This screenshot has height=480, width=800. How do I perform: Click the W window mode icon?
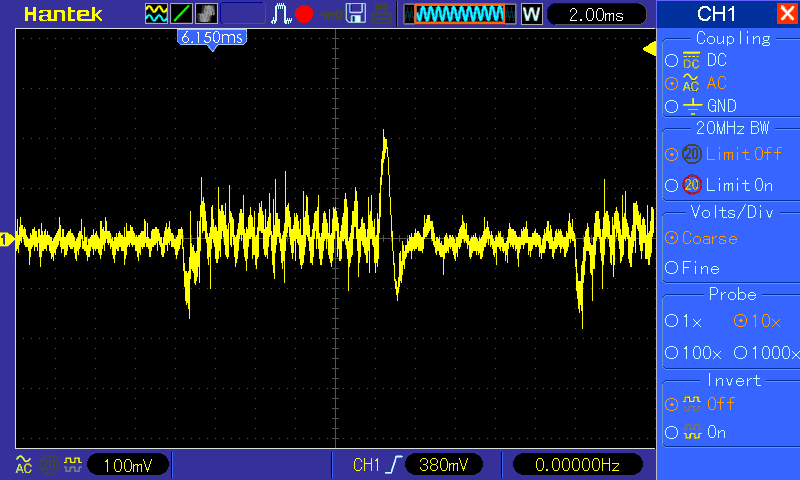point(531,14)
